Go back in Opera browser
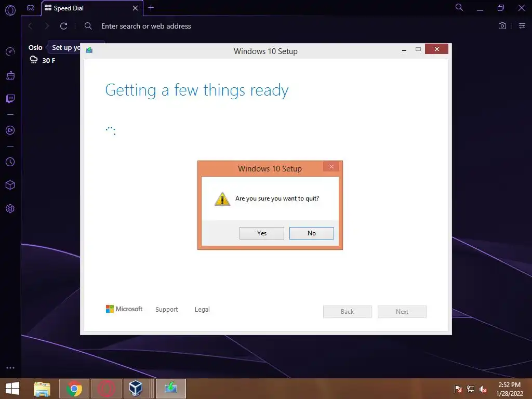This screenshot has height=399, width=532. (x=30, y=26)
